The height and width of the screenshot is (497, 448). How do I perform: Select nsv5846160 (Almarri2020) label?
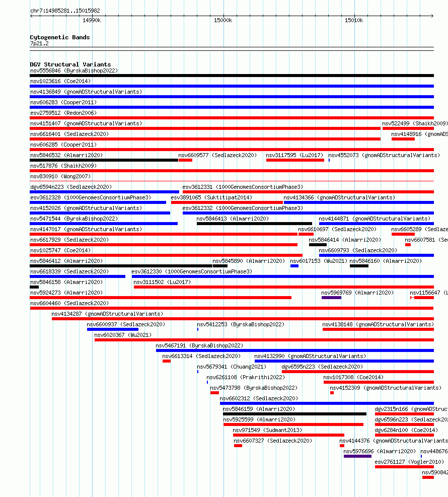386,261
